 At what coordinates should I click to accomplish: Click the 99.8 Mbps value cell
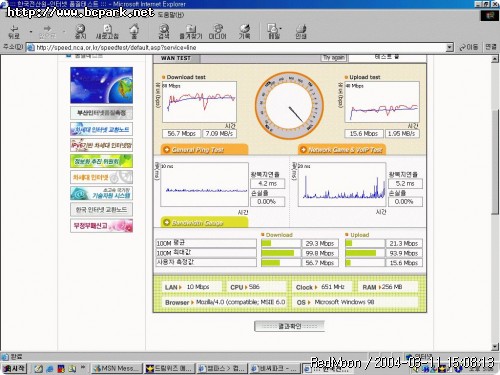pyautogui.click(x=320, y=253)
